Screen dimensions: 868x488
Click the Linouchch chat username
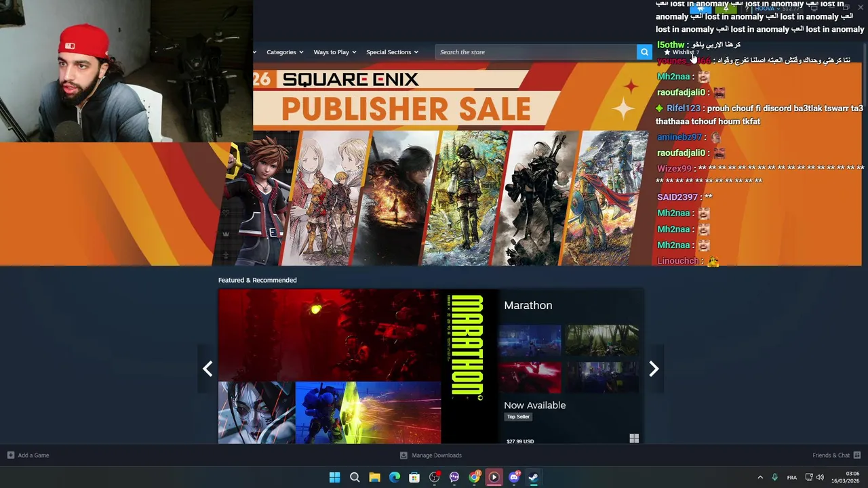[677, 261]
